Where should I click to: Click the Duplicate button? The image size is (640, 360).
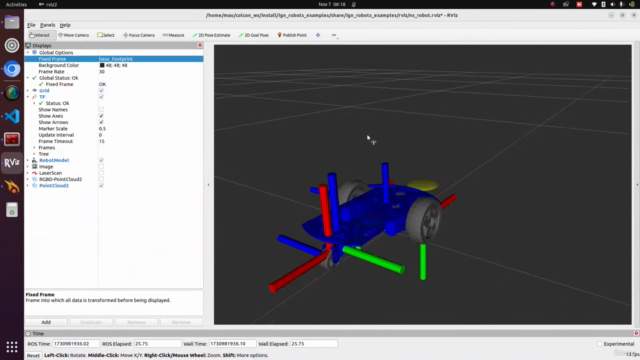(x=91, y=322)
